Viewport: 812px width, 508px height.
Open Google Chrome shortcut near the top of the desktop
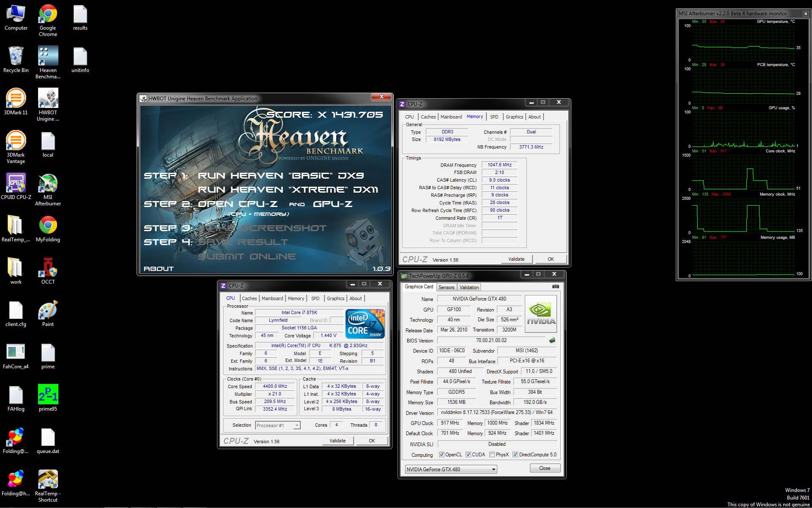pyautogui.click(x=48, y=21)
